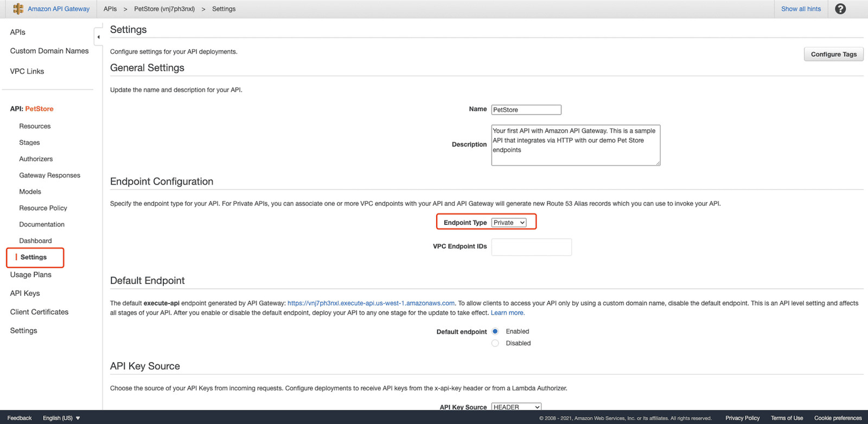Click the Settings breadcrumb text

224,9
